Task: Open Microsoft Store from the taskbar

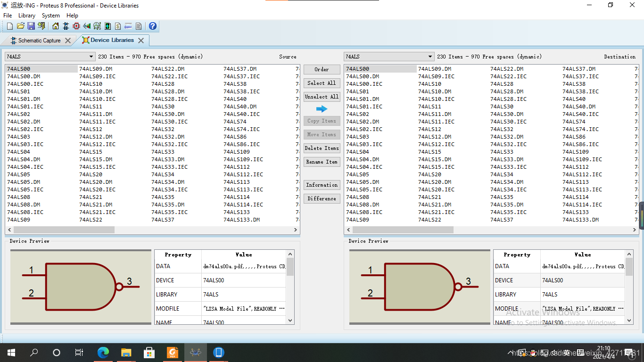Action: click(149, 352)
